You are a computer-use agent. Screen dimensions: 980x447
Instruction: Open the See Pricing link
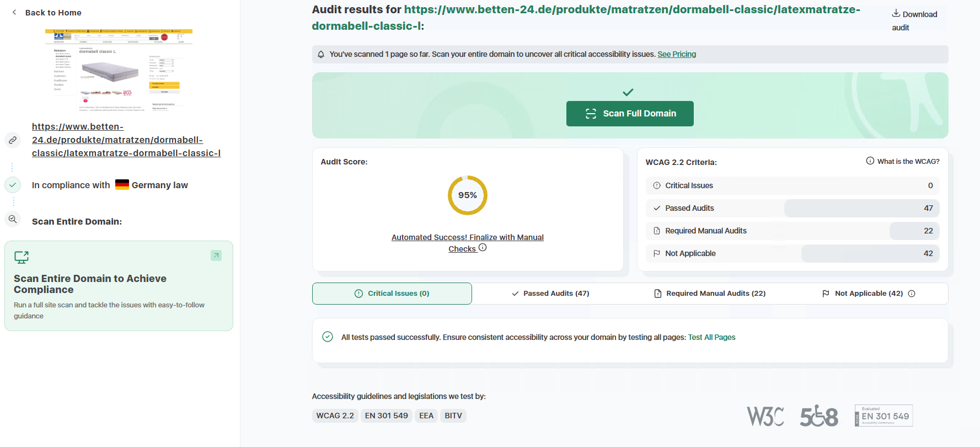(677, 54)
